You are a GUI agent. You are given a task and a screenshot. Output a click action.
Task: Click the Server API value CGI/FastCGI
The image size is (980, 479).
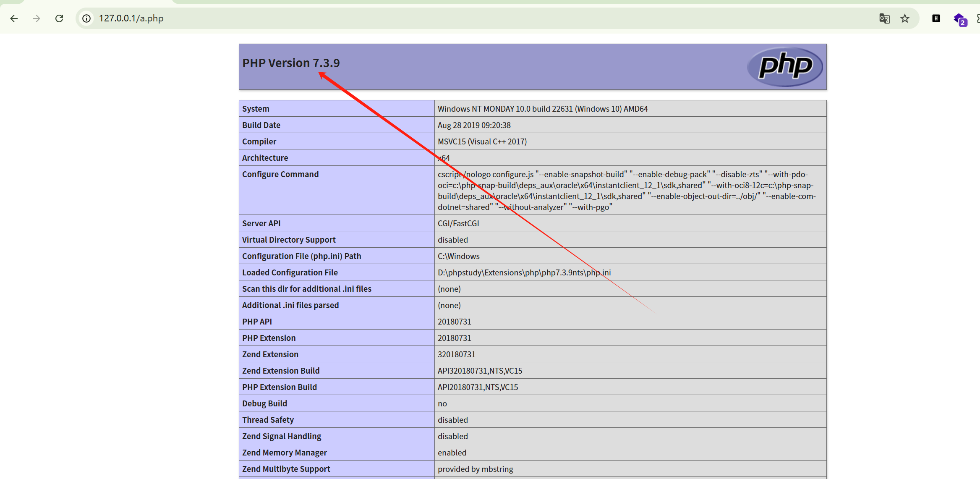[x=458, y=223]
